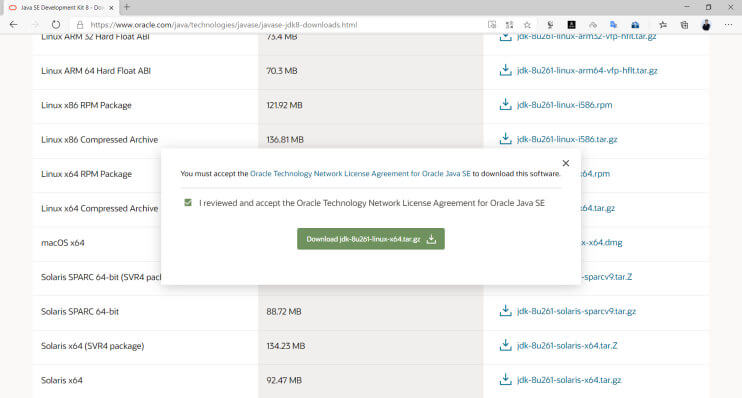Add this page to favorites star

(x=527, y=25)
